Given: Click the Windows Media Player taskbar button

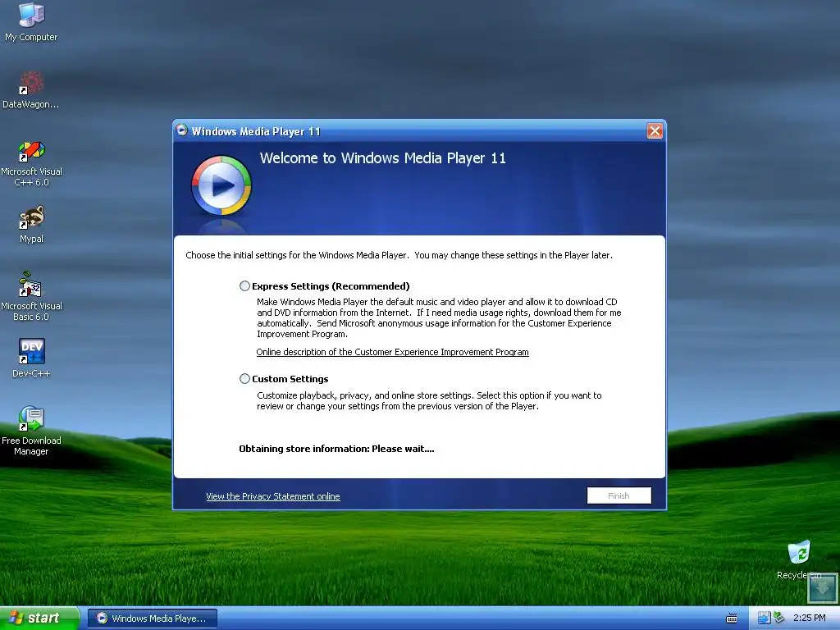Looking at the screenshot, I should click(152, 619).
